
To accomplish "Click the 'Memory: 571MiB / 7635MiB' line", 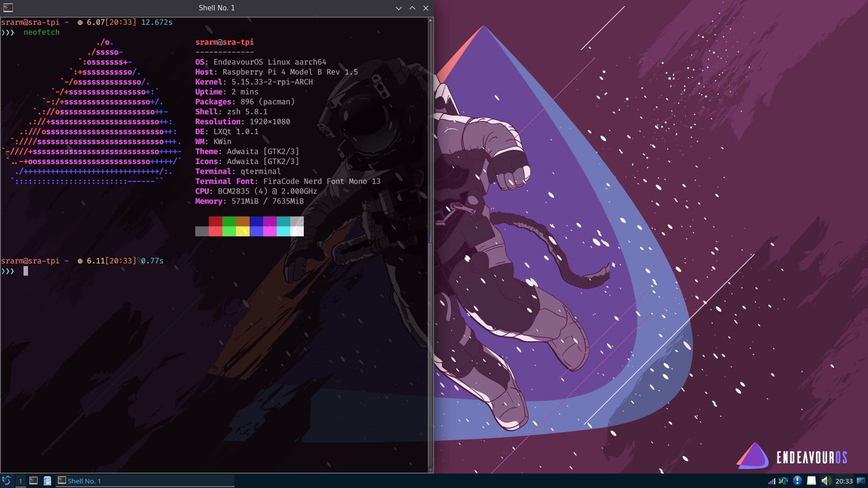I will (250, 201).
